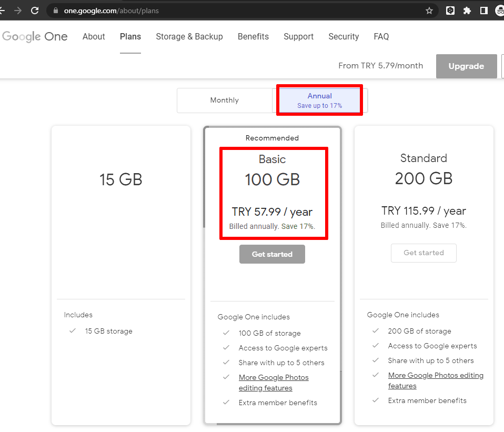Viewport: 504px width, 432px height.
Task: Click the checkmark beside 15 GB storage
Action: tap(72, 331)
